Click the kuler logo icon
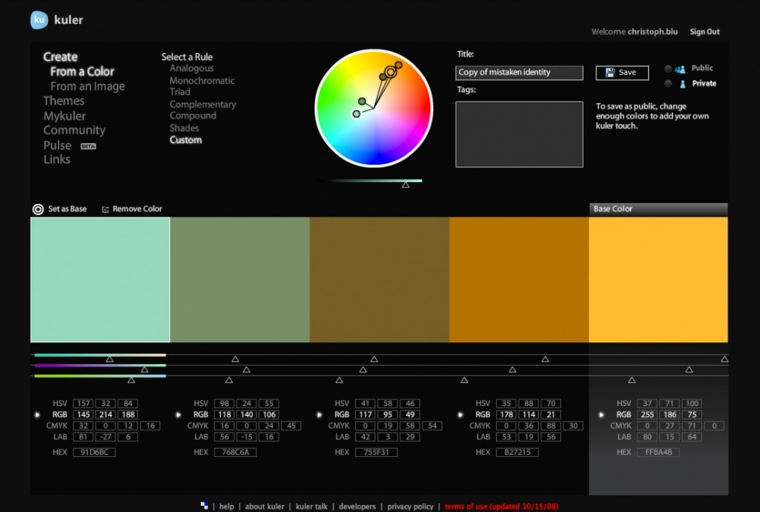 tap(39, 20)
